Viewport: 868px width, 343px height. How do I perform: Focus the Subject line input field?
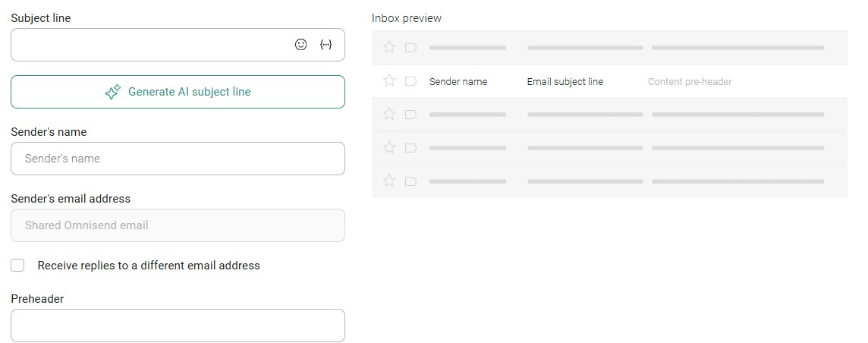(178, 45)
